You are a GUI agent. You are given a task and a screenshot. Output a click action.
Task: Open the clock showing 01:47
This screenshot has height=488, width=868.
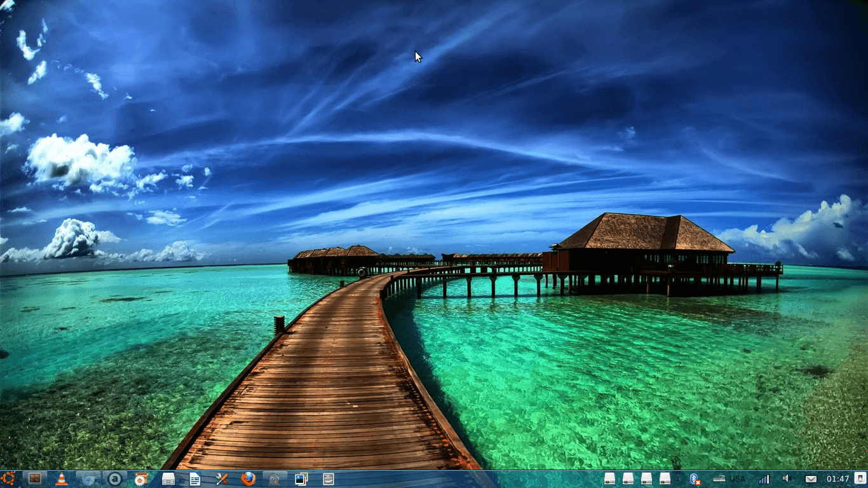[838, 479]
